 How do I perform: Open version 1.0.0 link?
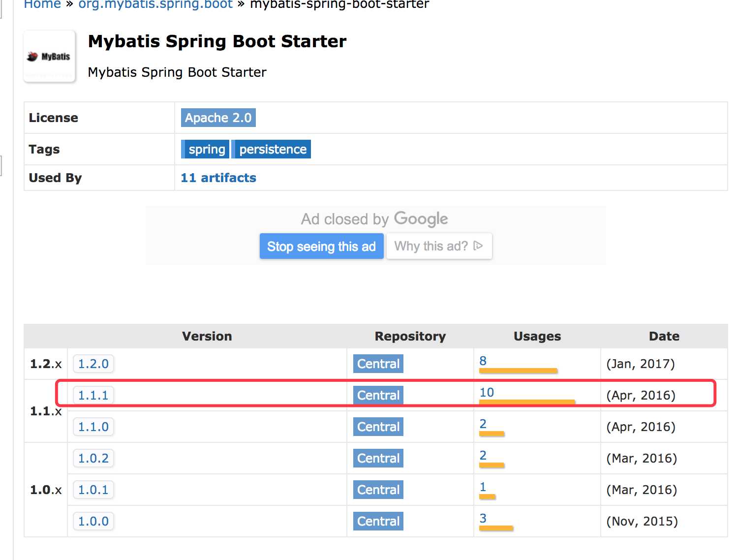[x=93, y=521]
